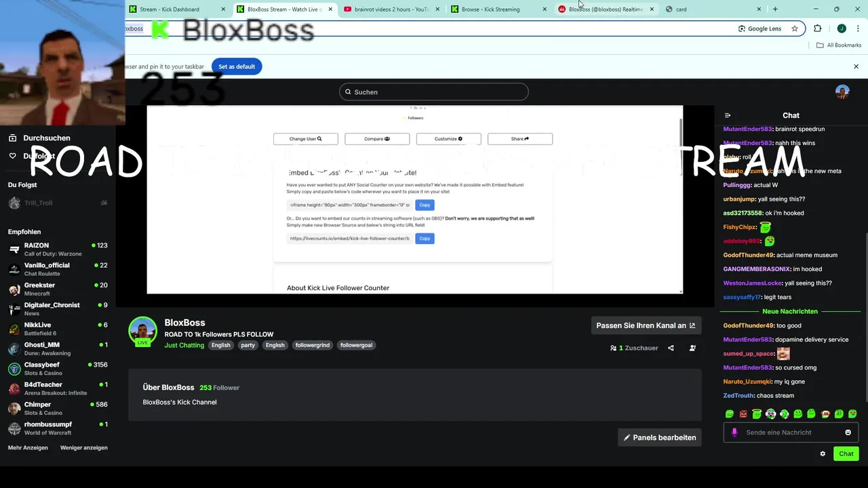868x488 pixels.
Task: Open Classybeef channel avatar
Action: coord(14,369)
